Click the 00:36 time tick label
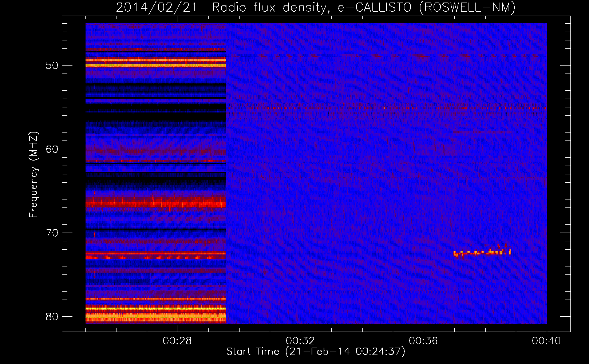 click(x=423, y=341)
